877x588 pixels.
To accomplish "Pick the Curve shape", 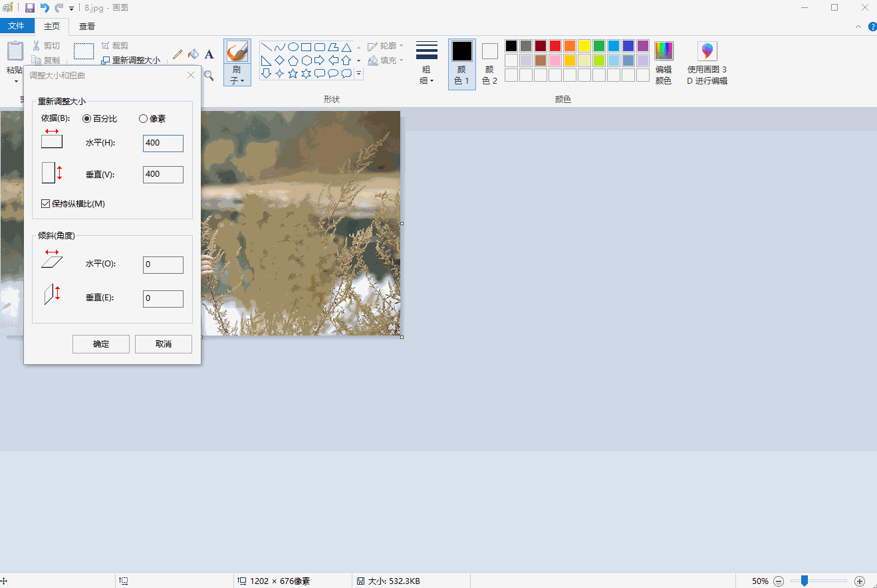I will coord(279,47).
